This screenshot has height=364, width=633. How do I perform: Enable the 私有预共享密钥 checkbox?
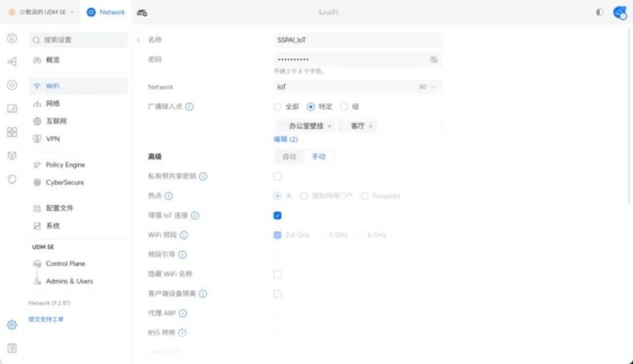[x=278, y=176]
